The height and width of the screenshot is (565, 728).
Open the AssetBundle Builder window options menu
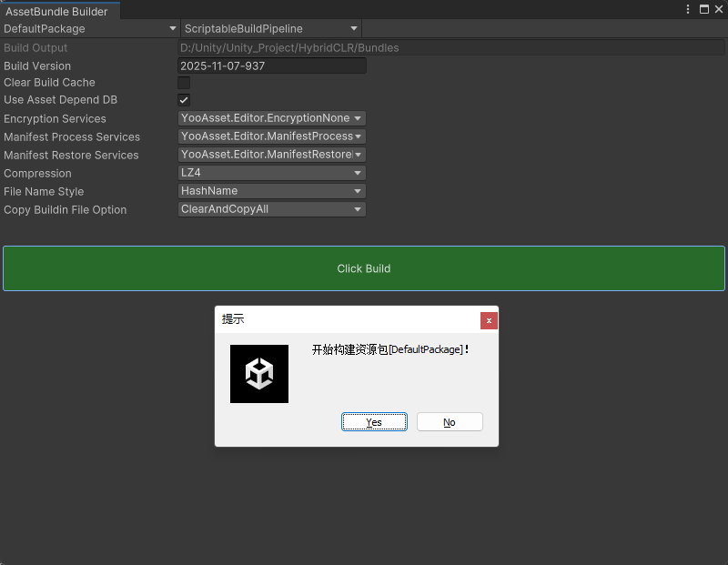688,9
